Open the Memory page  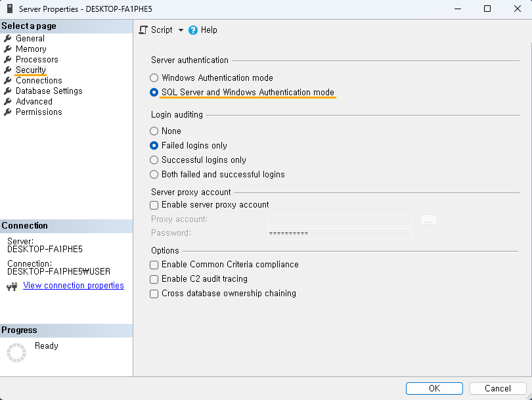pyautogui.click(x=31, y=49)
